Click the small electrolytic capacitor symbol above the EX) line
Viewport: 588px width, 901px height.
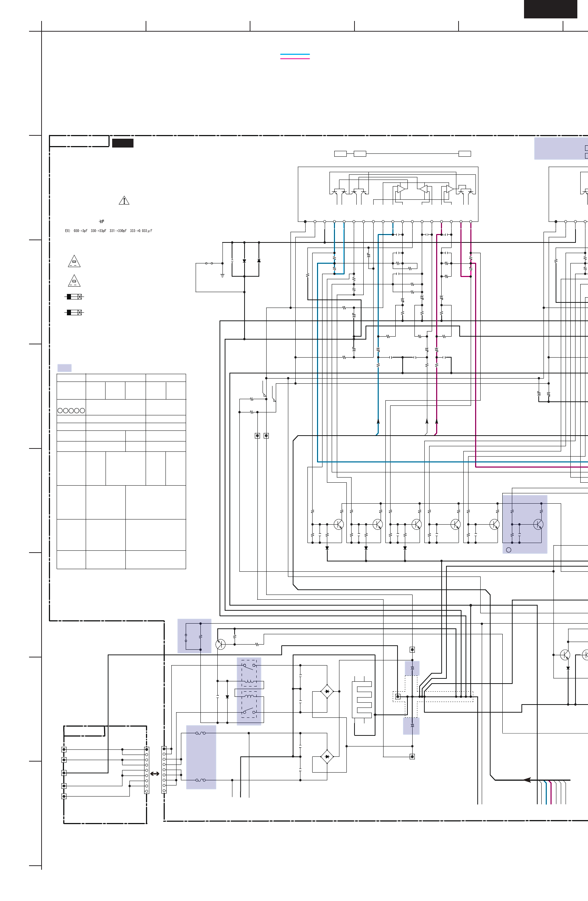101,221
